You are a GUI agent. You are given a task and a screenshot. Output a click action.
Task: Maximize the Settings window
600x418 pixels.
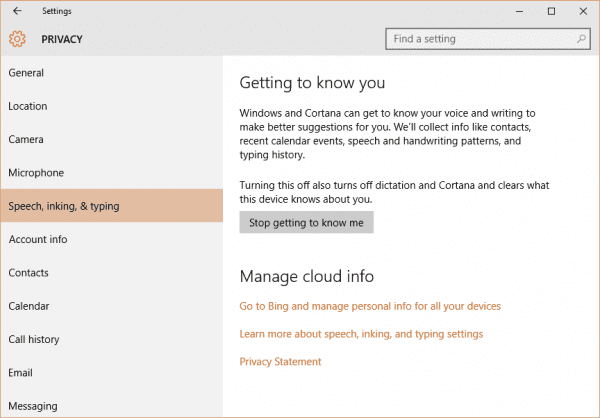coord(551,11)
